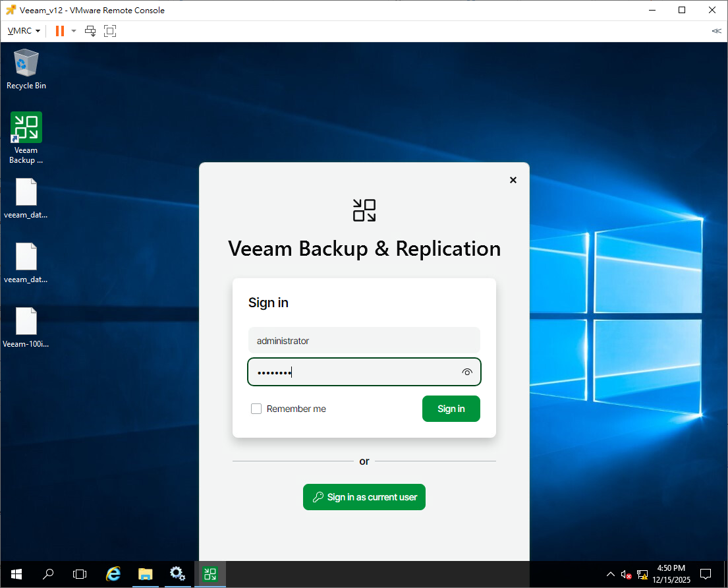The width and height of the screenshot is (728, 588).
Task: Click the muted speaker tray icon
Action: click(x=626, y=575)
